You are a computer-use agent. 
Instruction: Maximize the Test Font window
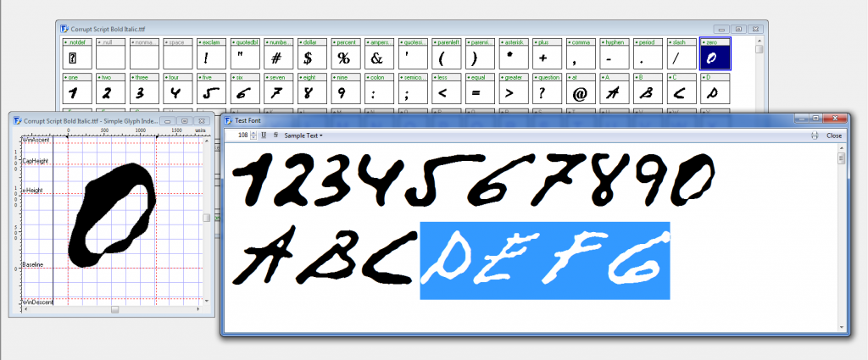click(815, 119)
